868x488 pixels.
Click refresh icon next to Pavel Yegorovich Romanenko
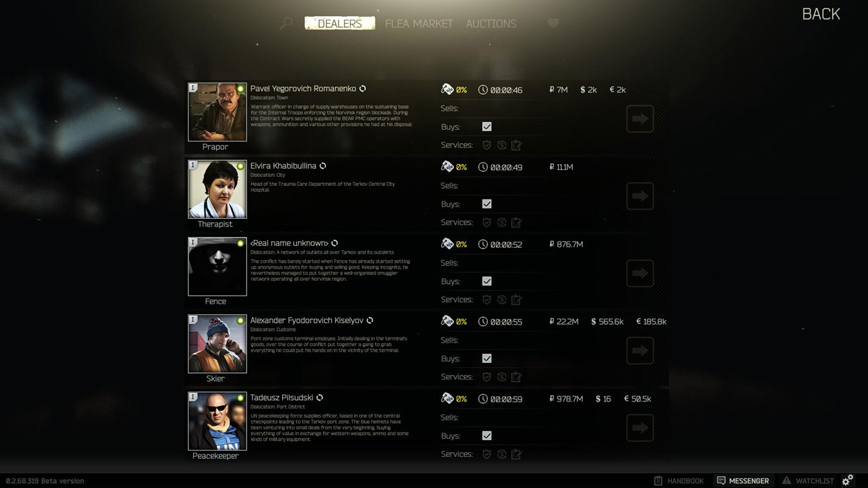pyautogui.click(x=363, y=88)
